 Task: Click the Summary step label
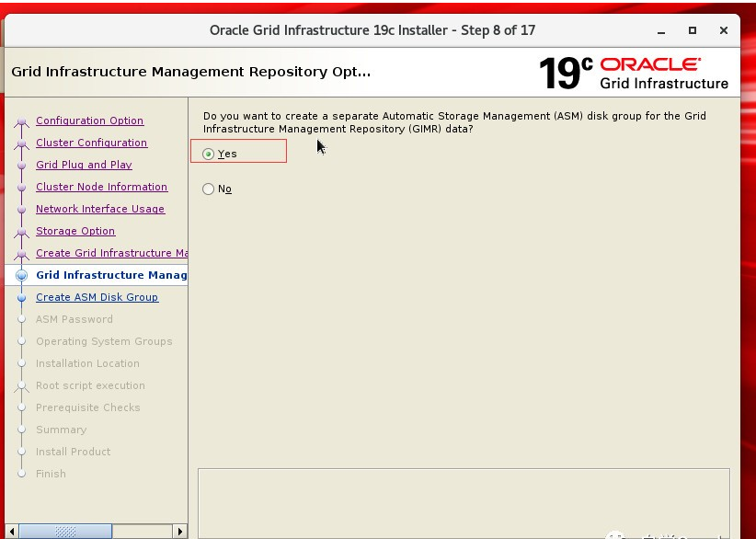click(62, 430)
